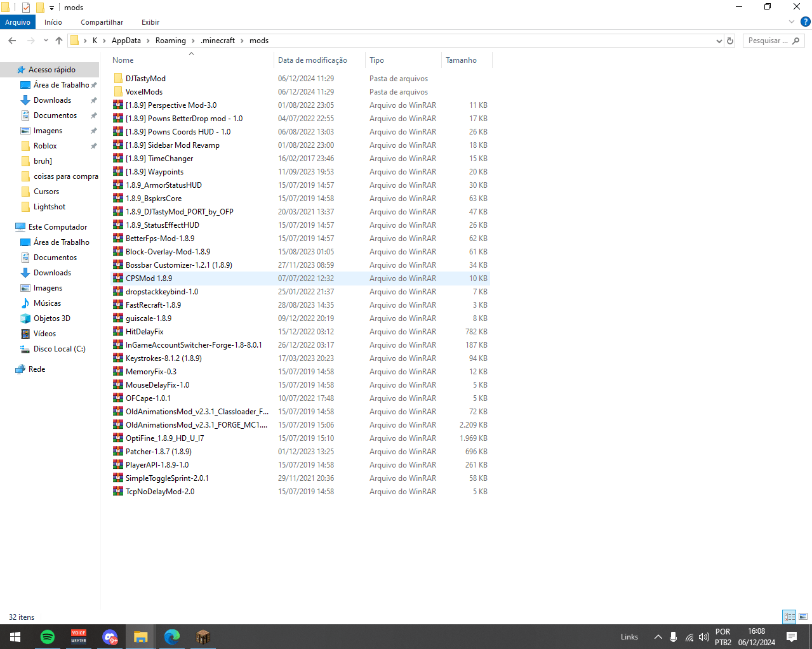The height and width of the screenshot is (649, 812).
Task: Go back to previous folder
Action: [12, 41]
